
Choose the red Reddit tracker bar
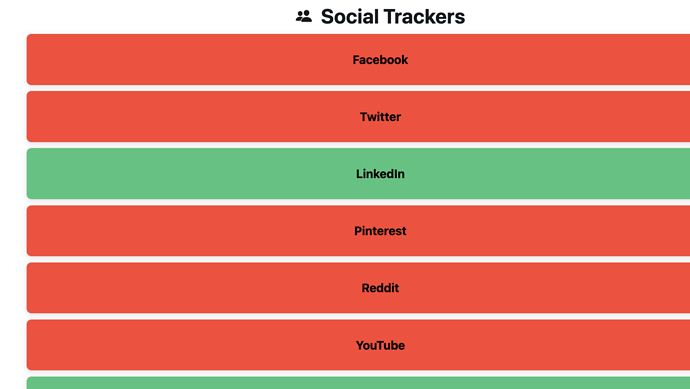358,288
